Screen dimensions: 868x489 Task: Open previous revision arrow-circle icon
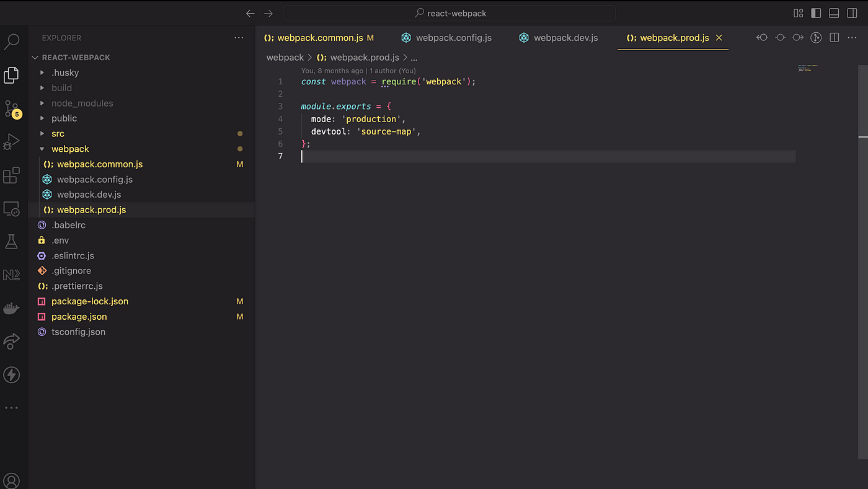(x=762, y=38)
